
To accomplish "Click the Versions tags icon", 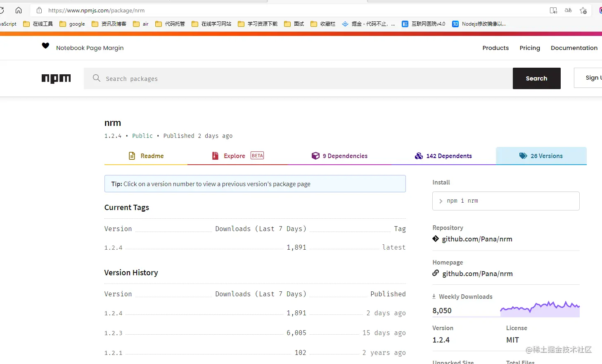I will [523, 156].
